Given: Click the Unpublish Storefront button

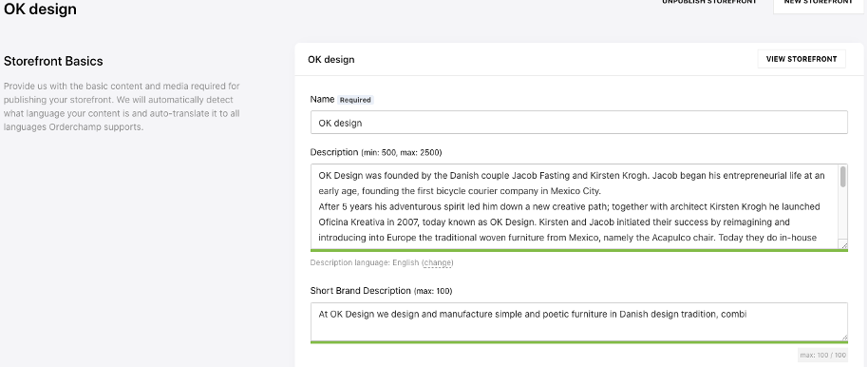Looking at the screenshot, I should (709, 2).
